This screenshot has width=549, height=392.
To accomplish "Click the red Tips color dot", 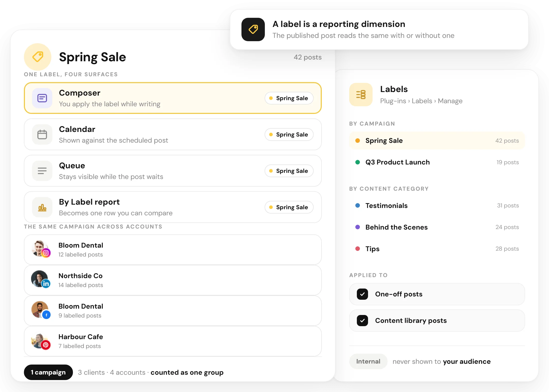I will pos(358,249).
